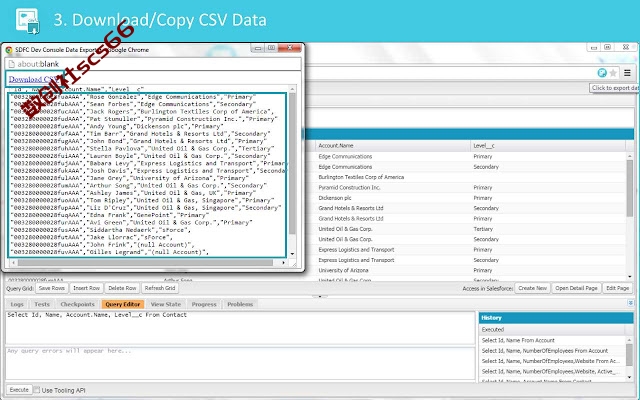The width and height of the screenshot is (640, 400).
Task: Click Delete Row button
Action: 122,288
